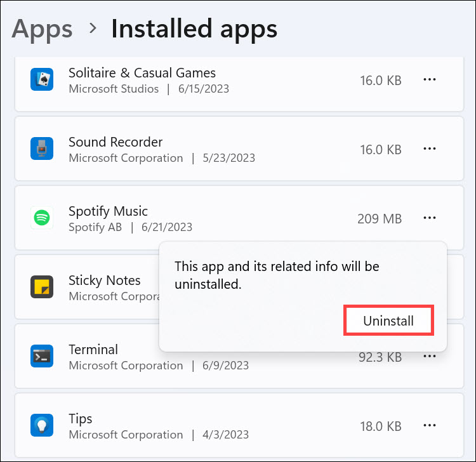
Task: Click the Installed apps page heading
Action: (x=194, y=29)
